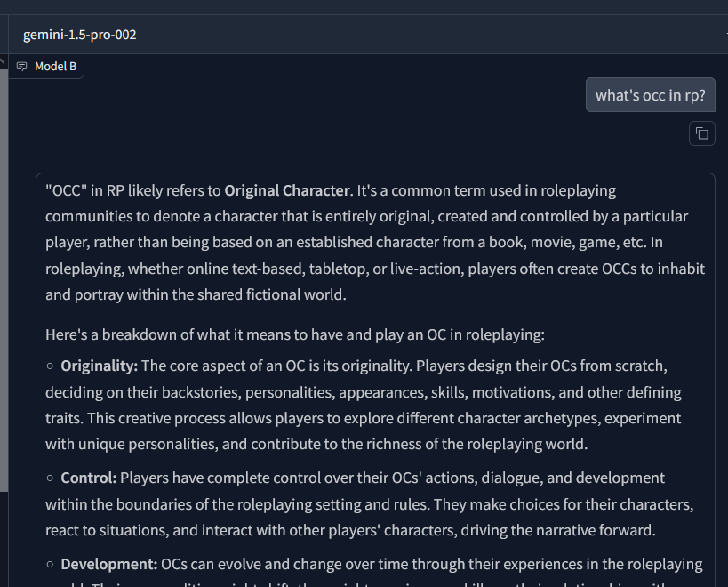Image resolution: width=728 pixels, height=587 pixels.
Task: Select the Model B label tab
Action: click(x=46, y=67)
